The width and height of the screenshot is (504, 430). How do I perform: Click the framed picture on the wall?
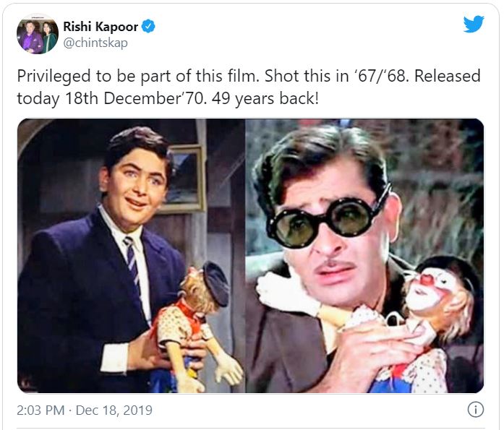(183, 177)
